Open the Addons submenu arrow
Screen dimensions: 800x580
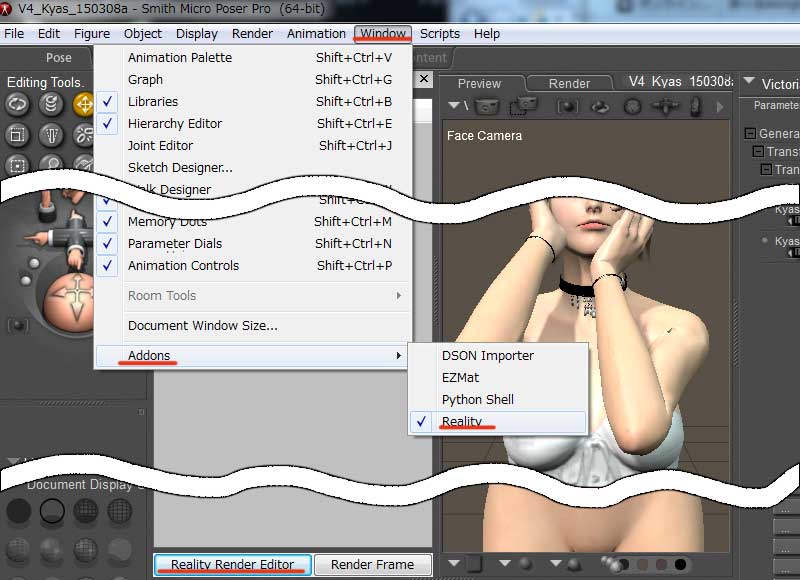398,356
